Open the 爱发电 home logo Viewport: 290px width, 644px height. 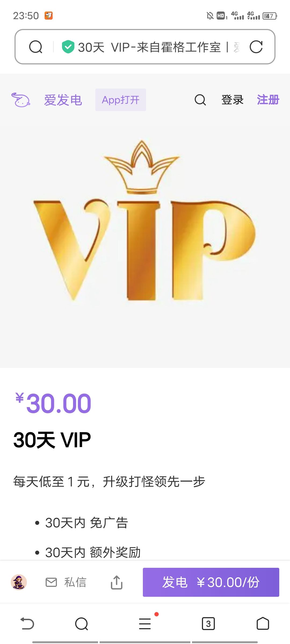click(21, 100)
